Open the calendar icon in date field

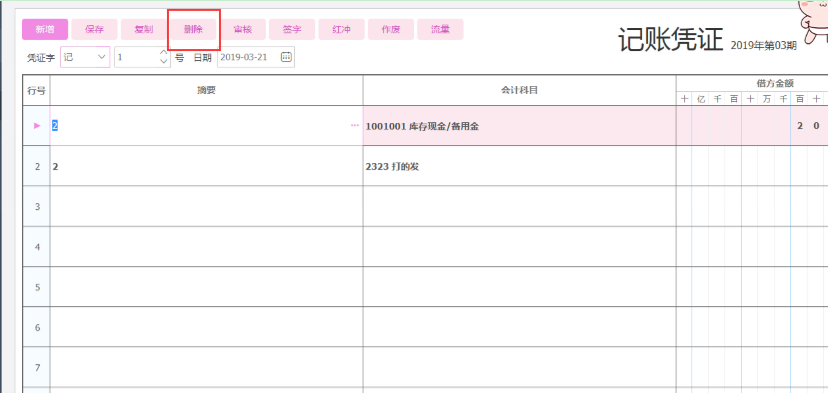pos(286,57)
